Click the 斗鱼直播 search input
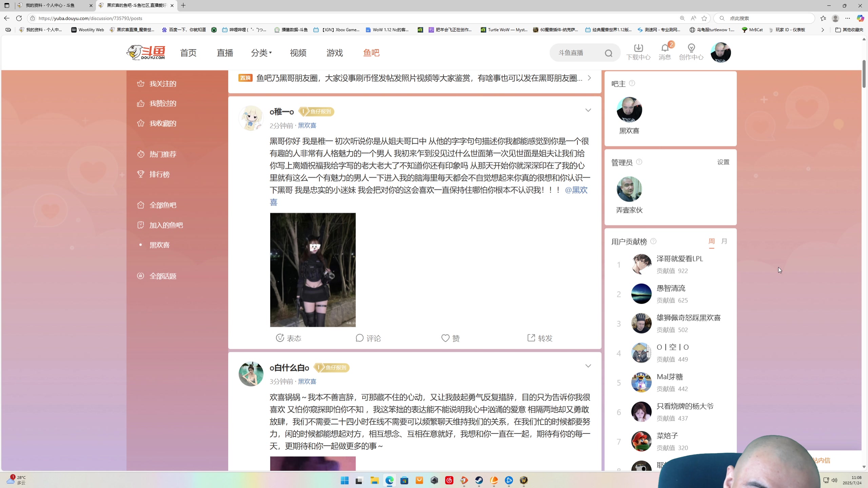 click(x=578, y=53)
